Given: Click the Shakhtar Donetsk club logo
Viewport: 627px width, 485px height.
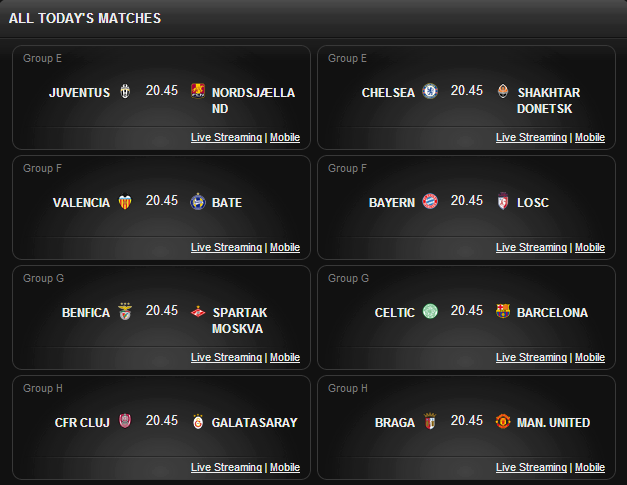Looking at the screenshot, I should tap(502, 92).
